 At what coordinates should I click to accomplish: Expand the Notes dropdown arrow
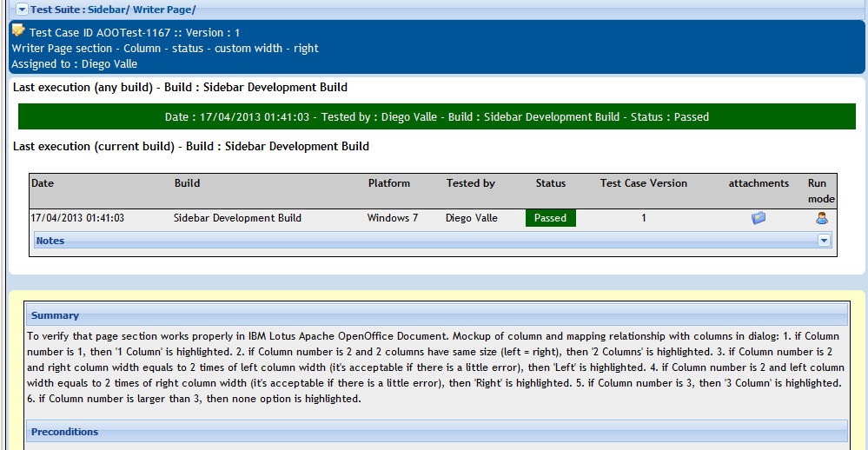click(x=824, y=241)
